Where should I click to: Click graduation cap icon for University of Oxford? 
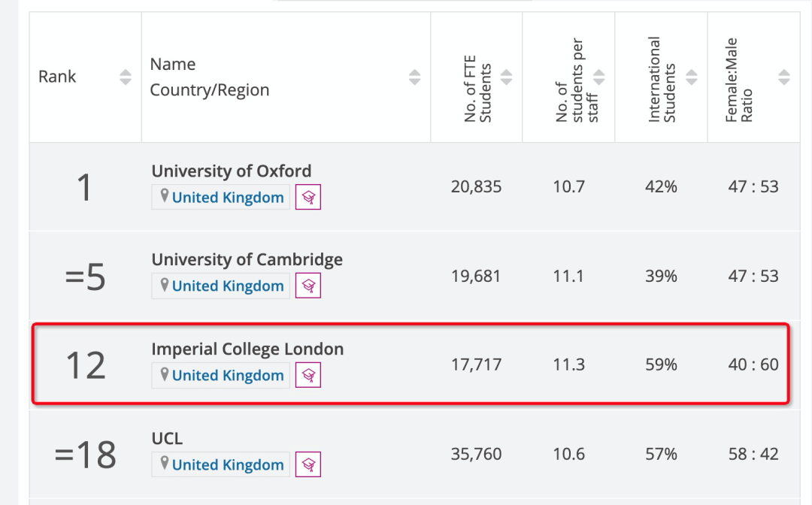[x=308, y=197]
